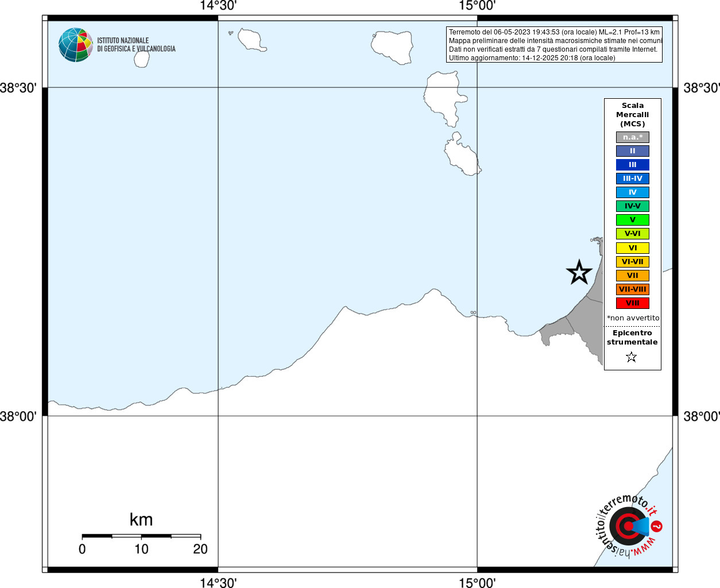This screenshot has height=588, width=720.
Task: Select the VI-VII legend swatch
Action: tap(633, 262)
